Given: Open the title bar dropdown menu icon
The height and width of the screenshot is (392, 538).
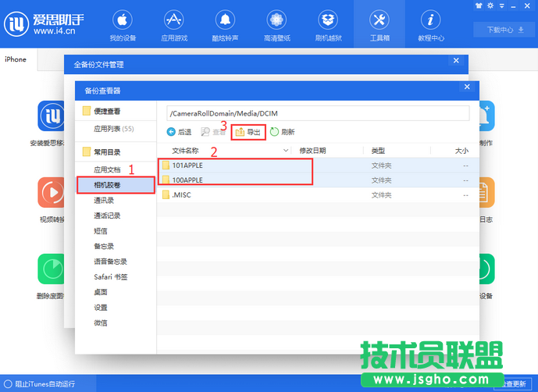Looking at the screenshot, I should (x=501, y=5).
